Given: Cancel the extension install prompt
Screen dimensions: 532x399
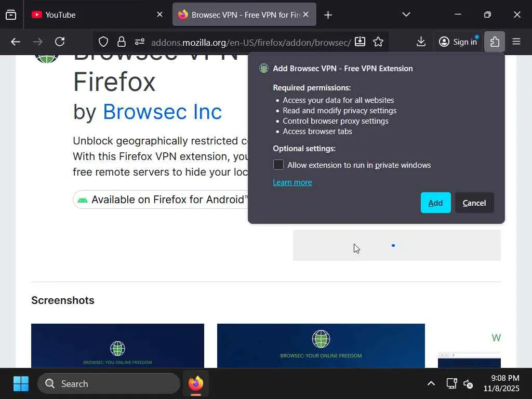Looking at the screenshot, I should pyautogui.click(x=474, y=203).
